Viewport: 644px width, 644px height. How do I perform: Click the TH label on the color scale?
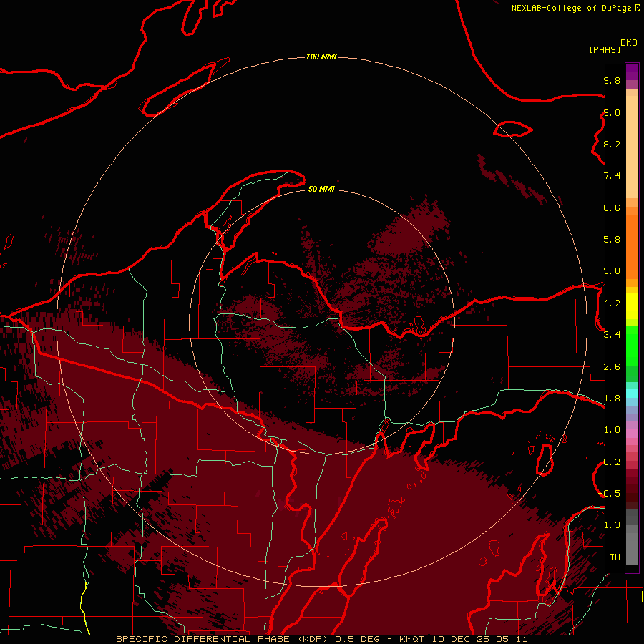tap(615, 557)
